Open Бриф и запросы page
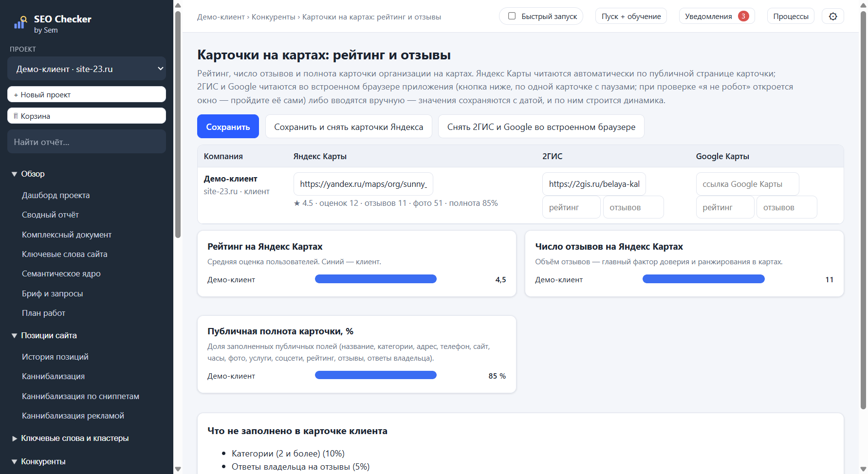Image resolution: width=868 pixels, height=474 pixels. pyautogui.click(x=52, y=293)
